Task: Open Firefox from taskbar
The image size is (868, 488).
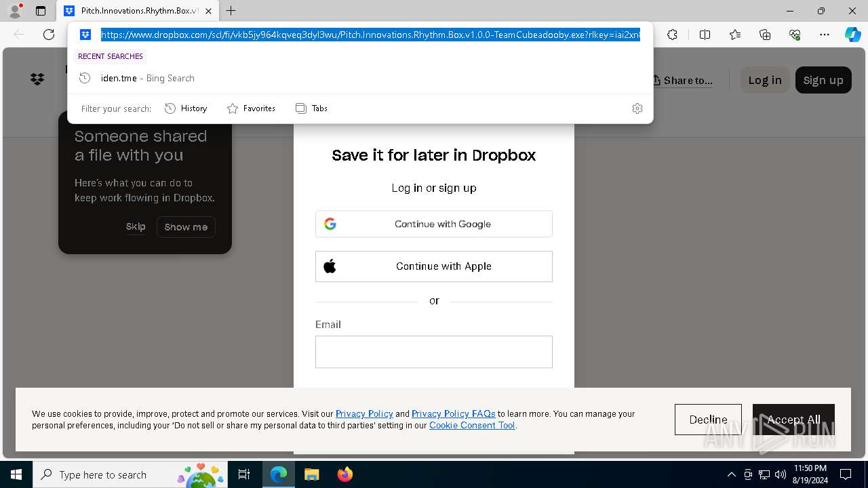Action: 344,474
